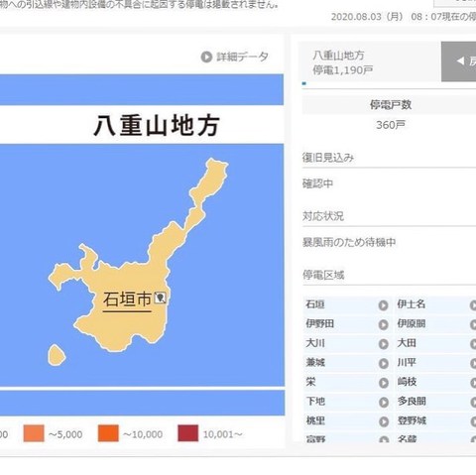
Task: Click the 停電1,190戸 summary text
Action: click(x=343, y=70)
